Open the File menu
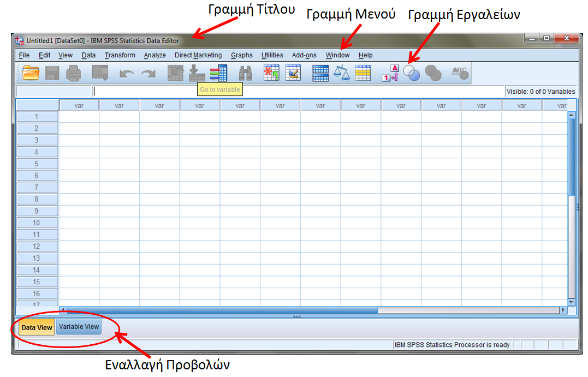 (x=24, y=55)
